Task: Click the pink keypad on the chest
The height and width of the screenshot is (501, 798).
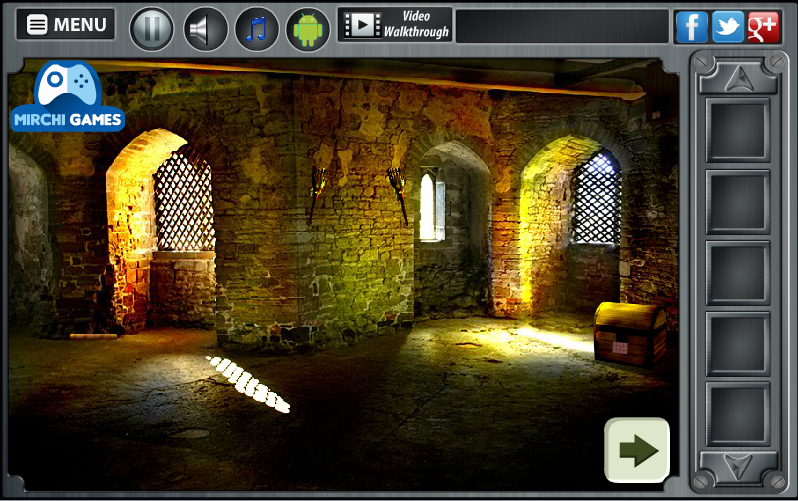Action: click(x=620, y=348)
